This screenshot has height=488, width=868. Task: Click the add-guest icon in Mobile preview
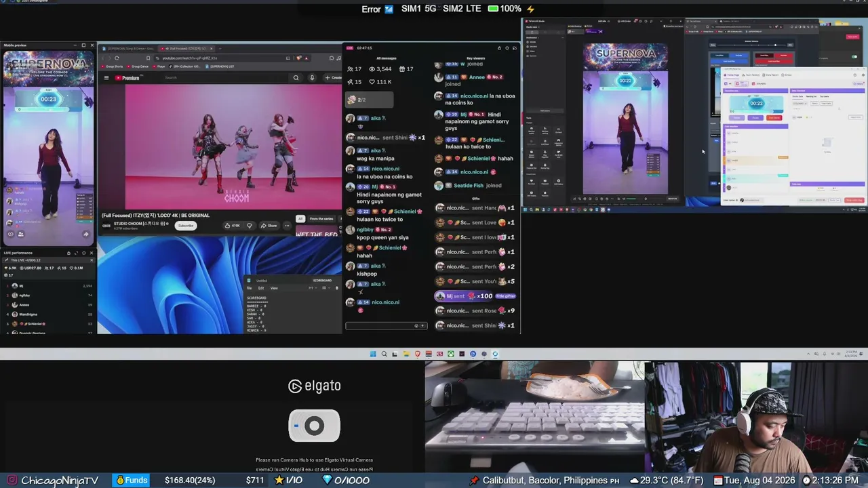pyautogui.click(x=20, y=235)
